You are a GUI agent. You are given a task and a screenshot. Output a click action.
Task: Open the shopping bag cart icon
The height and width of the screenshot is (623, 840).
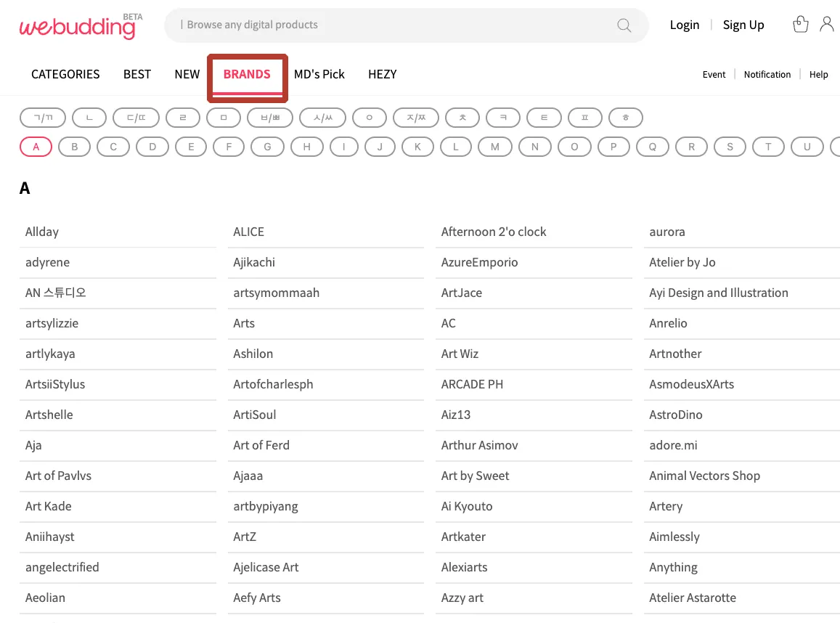coord(800,24)
